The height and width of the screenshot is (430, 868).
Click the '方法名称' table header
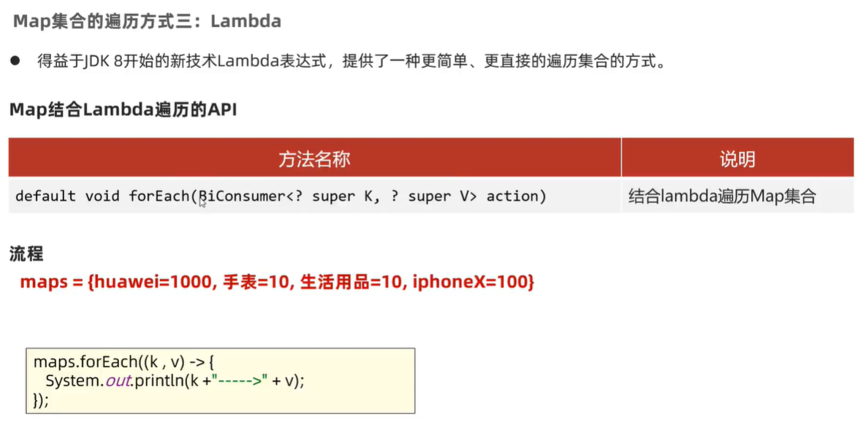pyautogui.click(x=314, y=158)
